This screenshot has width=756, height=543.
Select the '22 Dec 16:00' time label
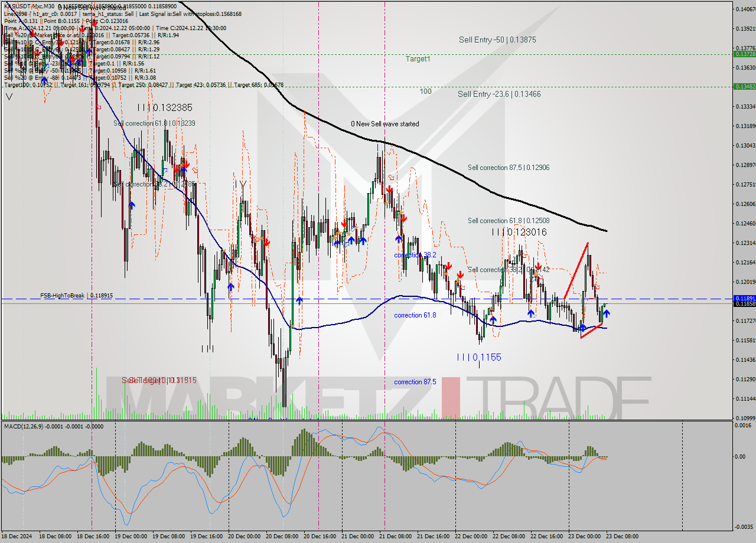(547, 537)
